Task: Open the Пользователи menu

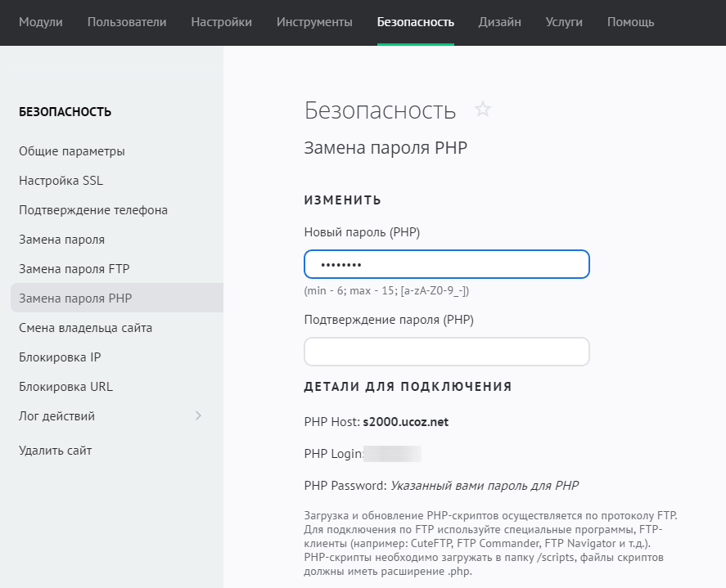Action: pos(127,22)
